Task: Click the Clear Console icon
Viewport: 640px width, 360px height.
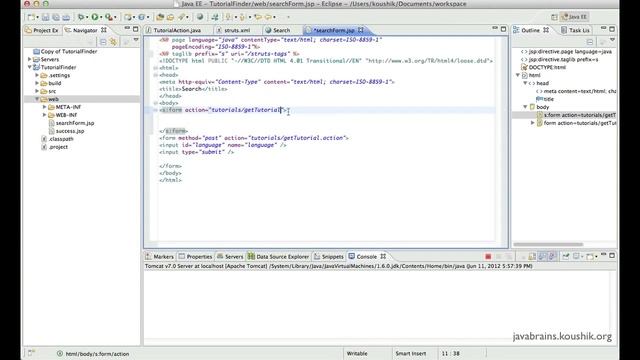Action: click(x=522, y=256)
